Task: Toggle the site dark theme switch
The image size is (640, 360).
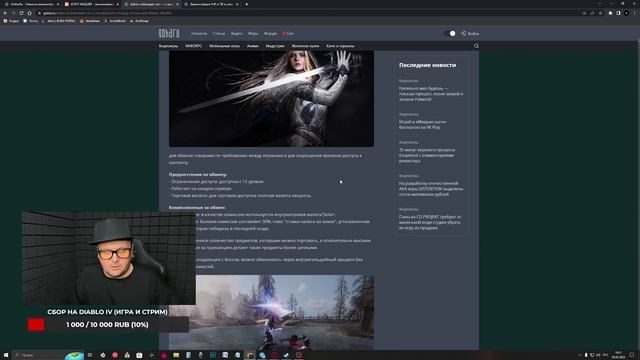Action: click(x=450, y=33)
